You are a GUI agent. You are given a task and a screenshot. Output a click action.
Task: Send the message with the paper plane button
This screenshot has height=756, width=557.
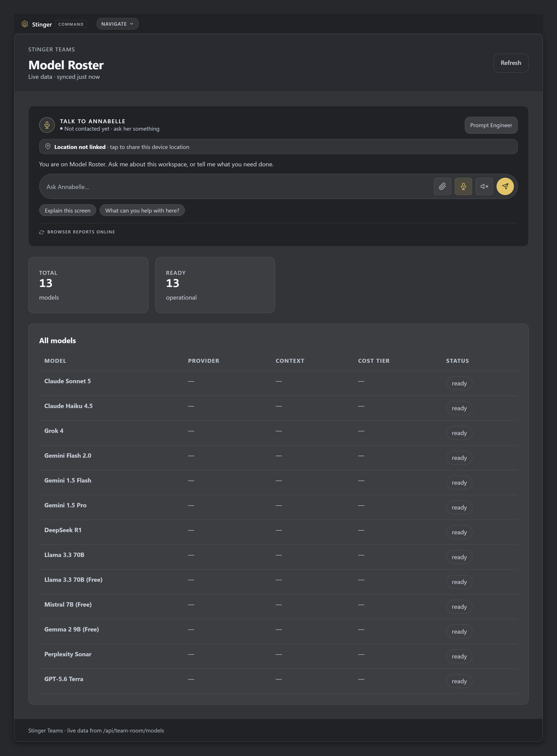coord(505,186)
